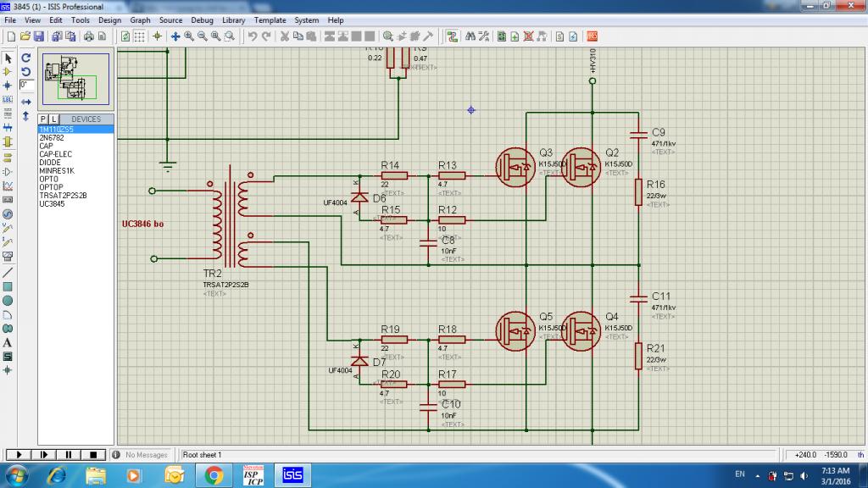Start simulation with the Play button

pyautogui.click(x=19, y=455)
